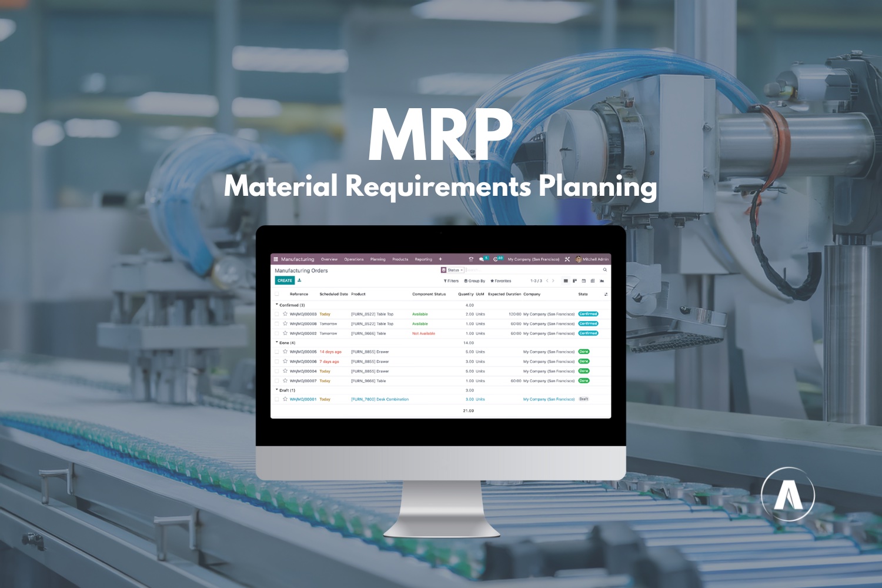Click the search magnifier icon

point(604,270)
